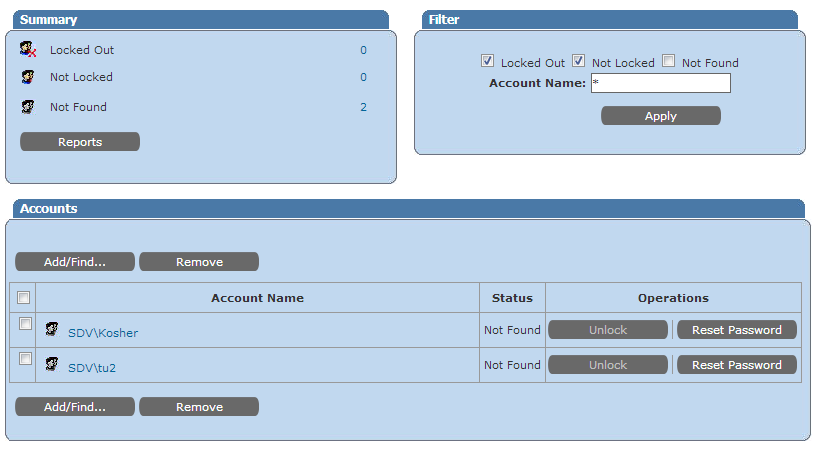Click the Locked Out user icon in Summary
This screenshot has width=820, height=452.
click(28, 49)
